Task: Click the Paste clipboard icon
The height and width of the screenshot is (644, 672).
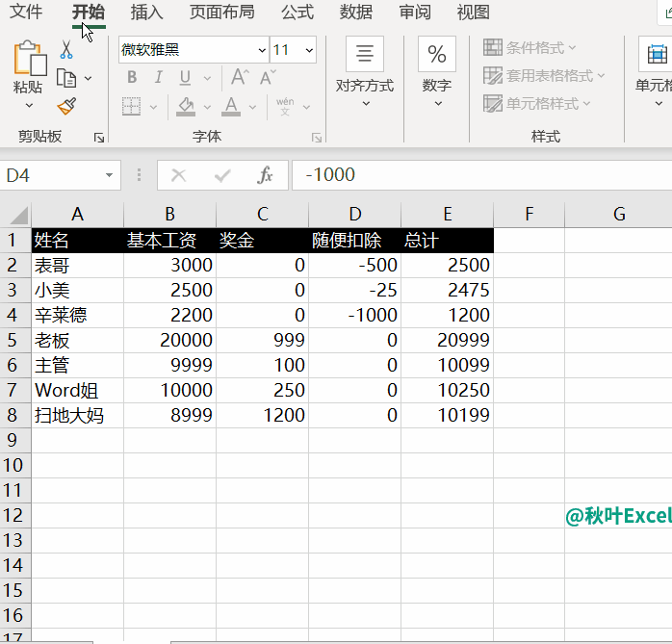Action: 29,60
